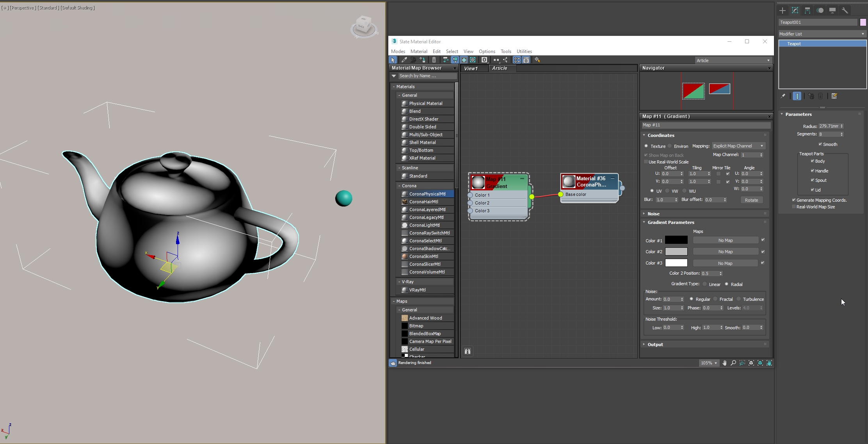The image size is (868, 444).
Task: Click Color #2 No Map button
Action: 725,252
